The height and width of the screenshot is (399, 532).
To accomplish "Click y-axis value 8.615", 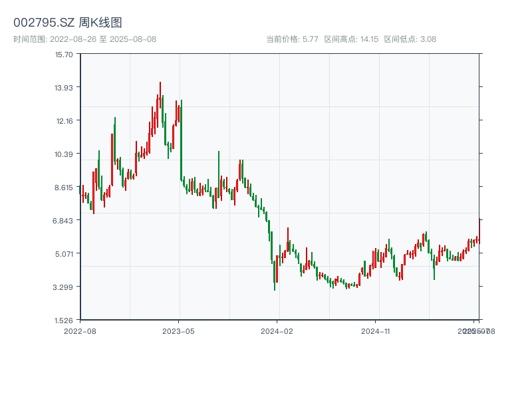I will click(64, 188).
